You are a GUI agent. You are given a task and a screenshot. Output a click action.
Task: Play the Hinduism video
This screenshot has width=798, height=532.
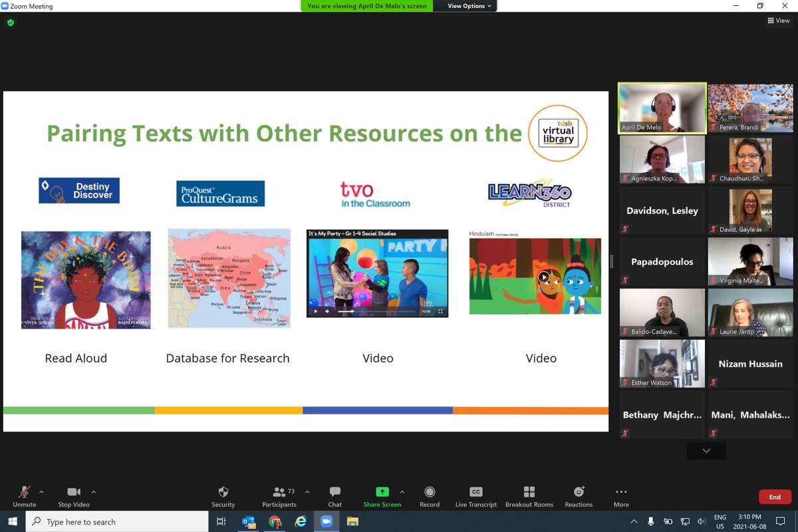click(x=544, y=277)
